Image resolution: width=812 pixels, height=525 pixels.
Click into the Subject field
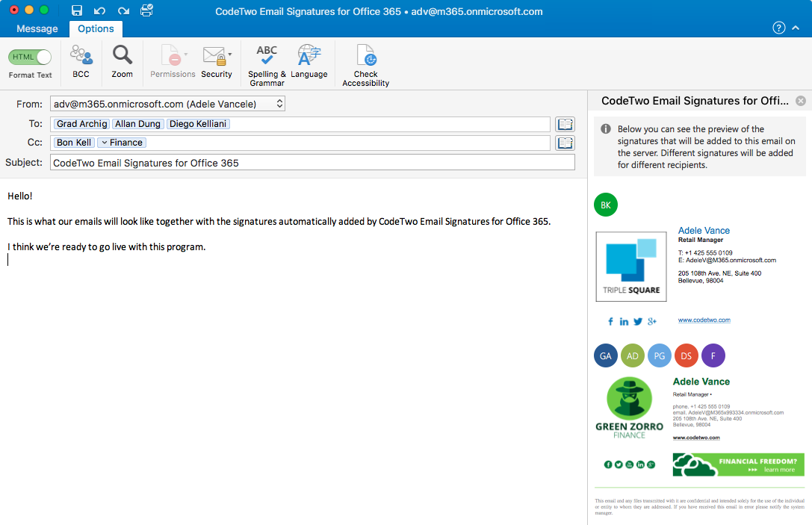[x=312, y=163]
